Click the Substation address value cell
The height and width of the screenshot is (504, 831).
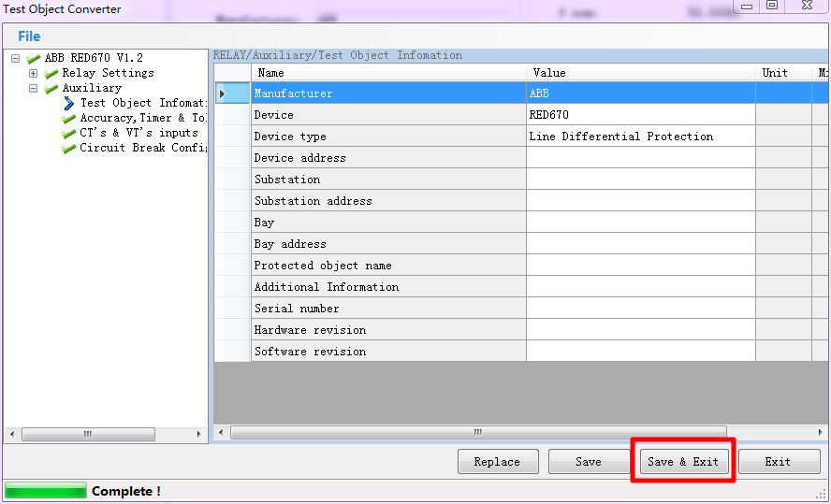pos(641,201)
